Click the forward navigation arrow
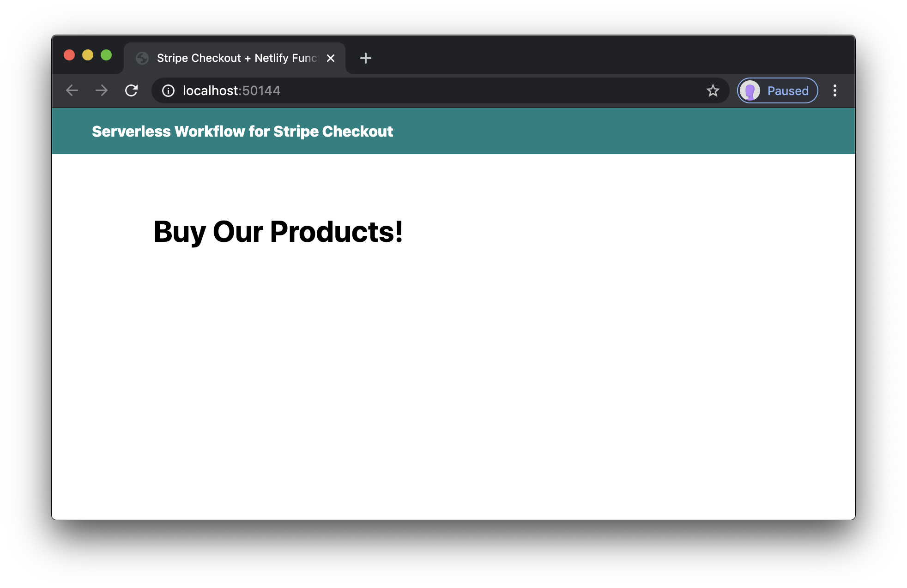This screenshot has width=907, height=588. point(101,90)
